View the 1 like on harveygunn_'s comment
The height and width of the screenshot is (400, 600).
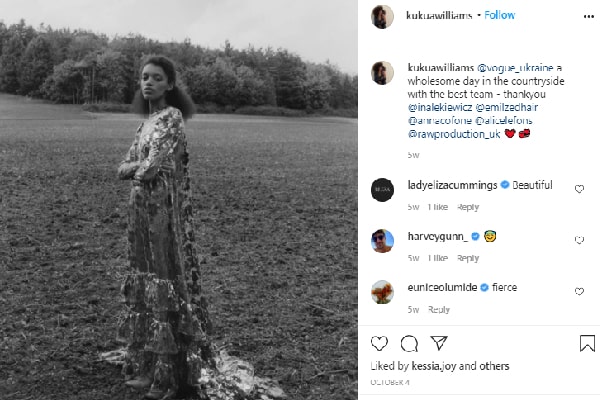coord(438,258)
